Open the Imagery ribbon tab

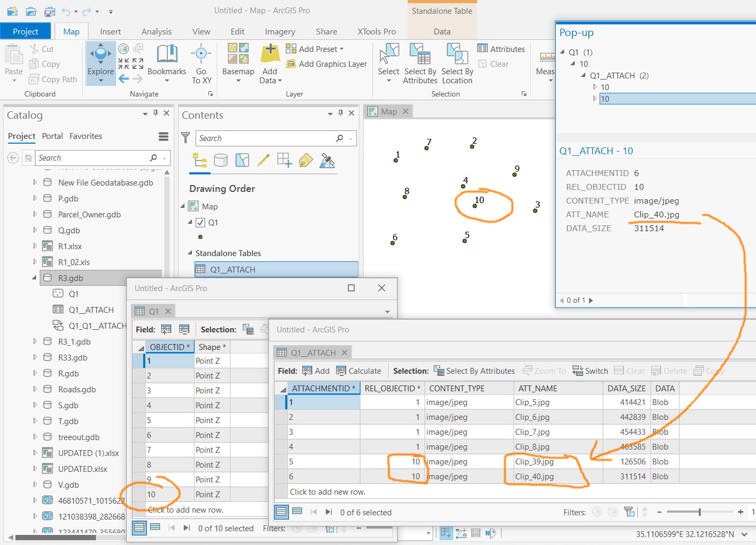pos(280,32)
